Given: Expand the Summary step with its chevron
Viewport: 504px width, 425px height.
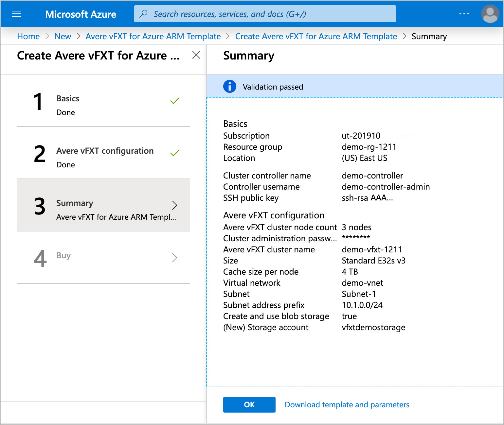Looking at the screenshot, I should [x=175, y=205].
